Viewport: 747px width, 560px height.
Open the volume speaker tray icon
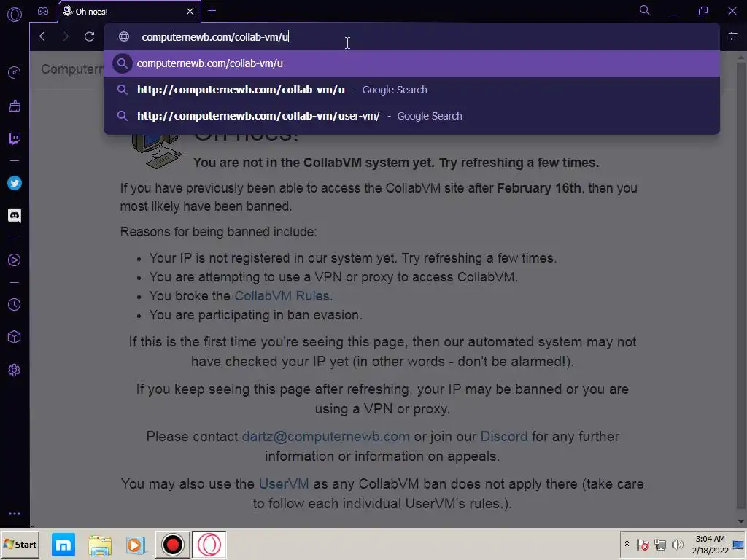(x=677, y=544)
